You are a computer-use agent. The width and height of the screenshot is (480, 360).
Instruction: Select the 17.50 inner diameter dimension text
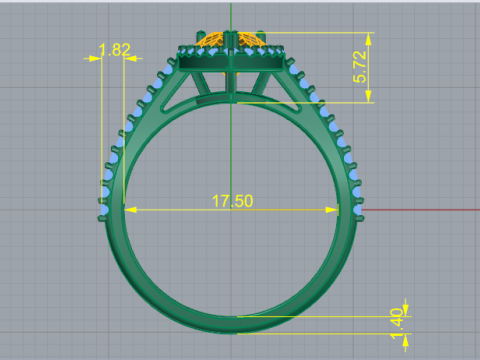(232, 201)
